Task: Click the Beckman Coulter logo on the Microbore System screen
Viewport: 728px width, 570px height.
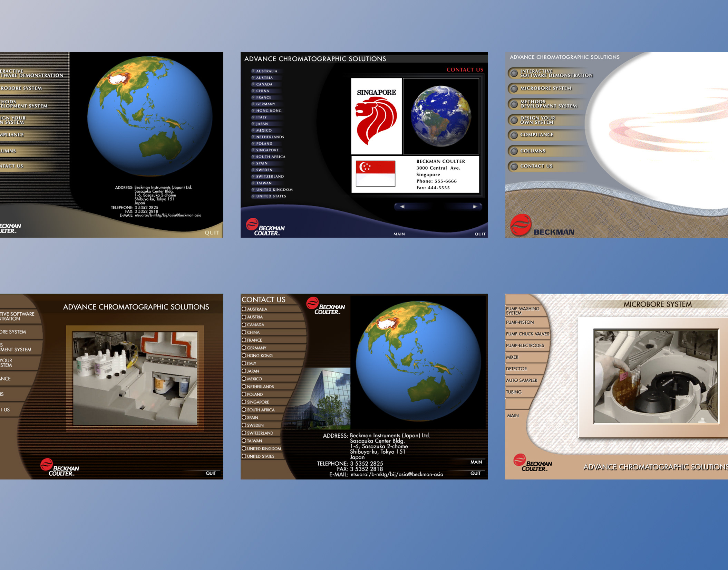Action: point(533,463)
